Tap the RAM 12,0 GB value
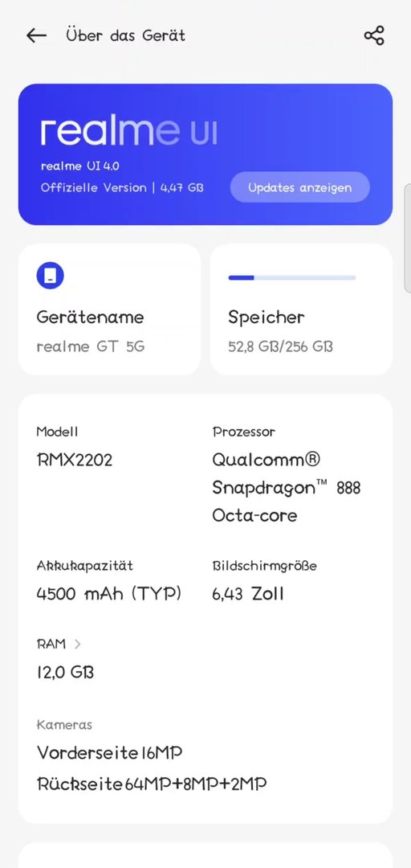411x868 pixels. [65, 673]
